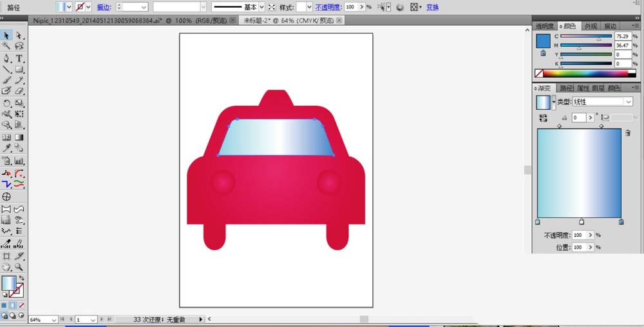The image size is (644, 327).
Task: Open the stroke weight dropdown
Action: click(144, 7)
